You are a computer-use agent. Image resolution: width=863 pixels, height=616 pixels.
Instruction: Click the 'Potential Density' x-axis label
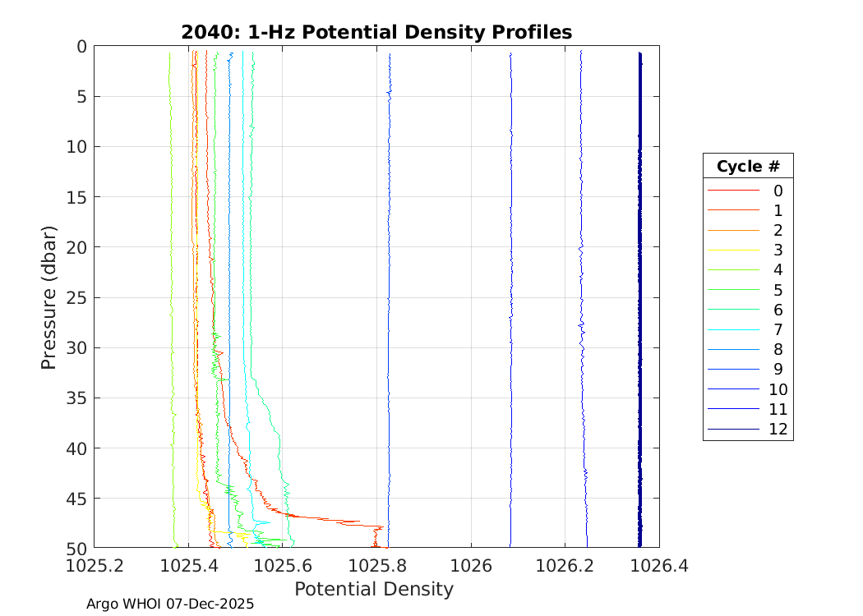373,589
